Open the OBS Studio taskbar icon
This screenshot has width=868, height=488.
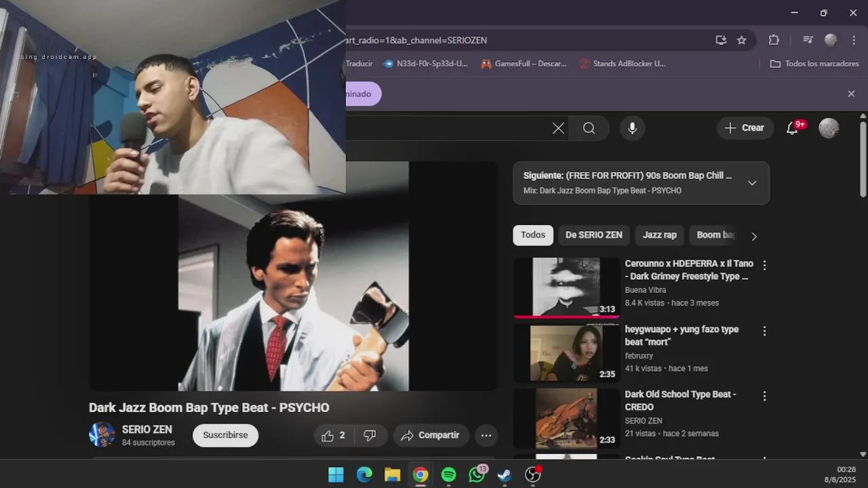point(533,474)
